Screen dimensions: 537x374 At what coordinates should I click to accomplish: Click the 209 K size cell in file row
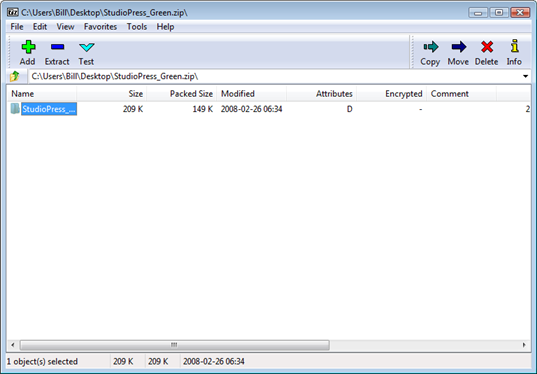133,109
